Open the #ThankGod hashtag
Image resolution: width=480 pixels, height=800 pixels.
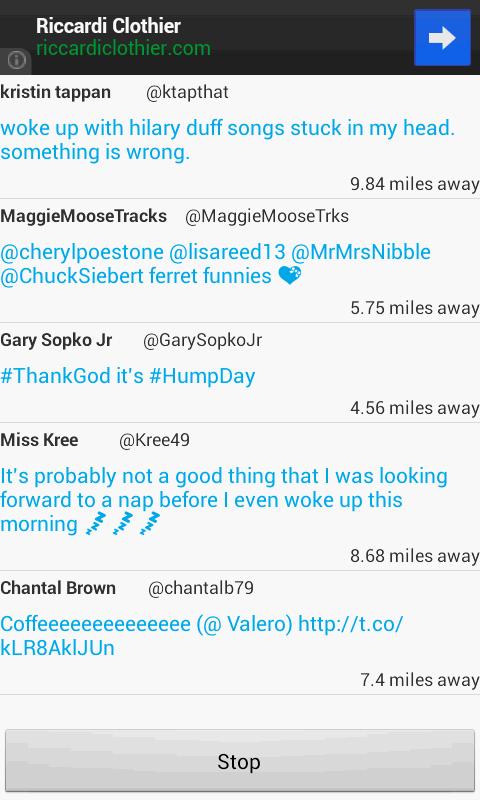[56, 377]
